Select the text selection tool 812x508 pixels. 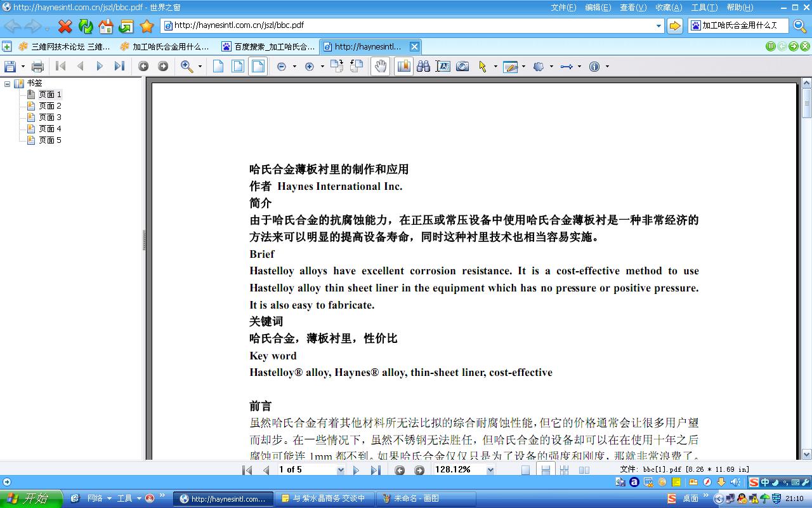443,66
